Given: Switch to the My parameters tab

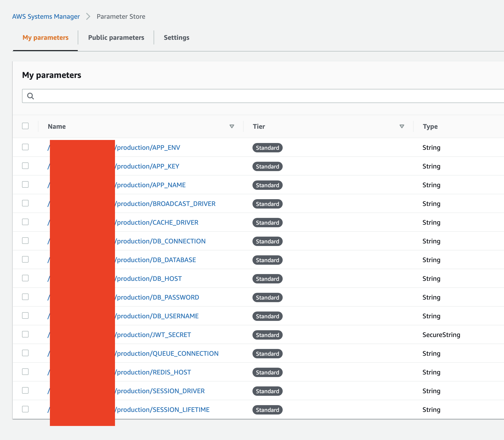Looking at the screenshot, I should [x=45, y=38].
